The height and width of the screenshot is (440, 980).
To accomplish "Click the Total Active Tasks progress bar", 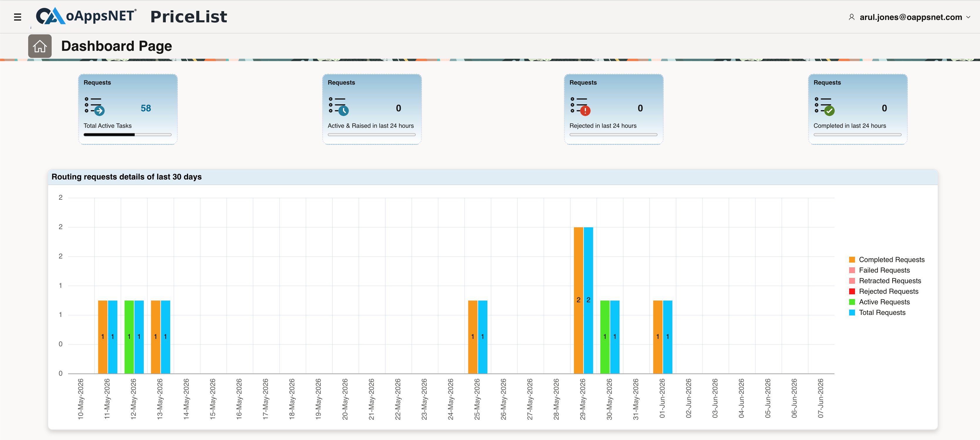I will pos(127,135).
